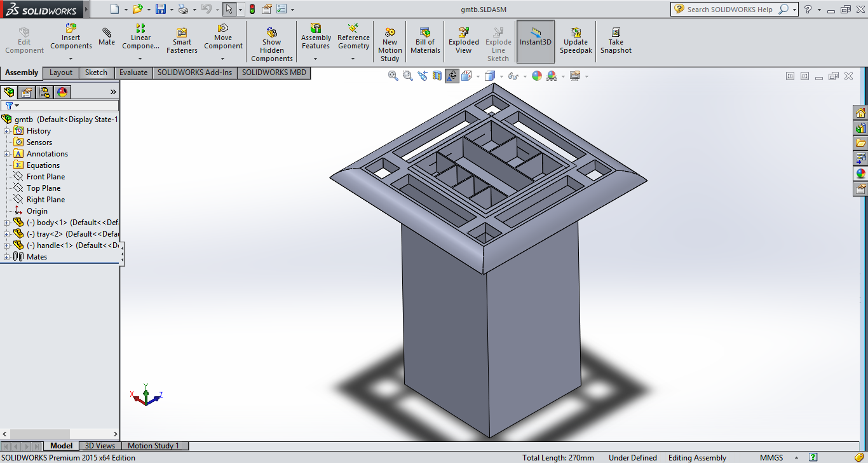
Task: Click Update Speedpak tool
Action: 576,41
